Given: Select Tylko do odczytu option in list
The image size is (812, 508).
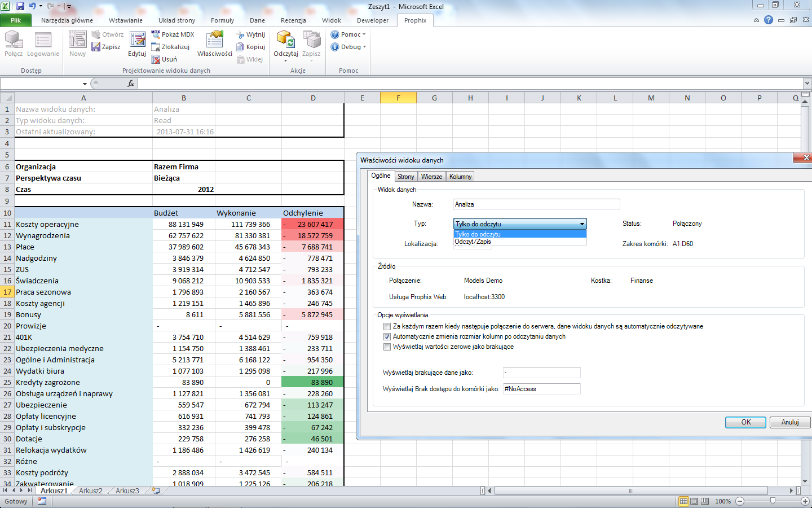Looking at the screenshot, I should click(520, 234).
